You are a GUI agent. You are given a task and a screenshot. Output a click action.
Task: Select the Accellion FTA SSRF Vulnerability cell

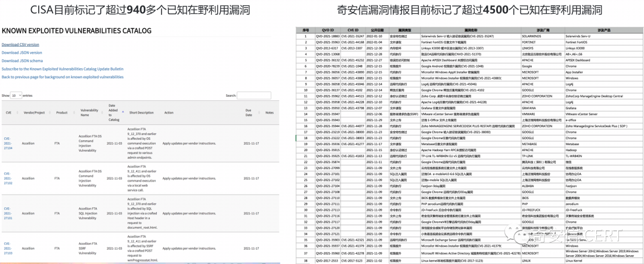88,248
